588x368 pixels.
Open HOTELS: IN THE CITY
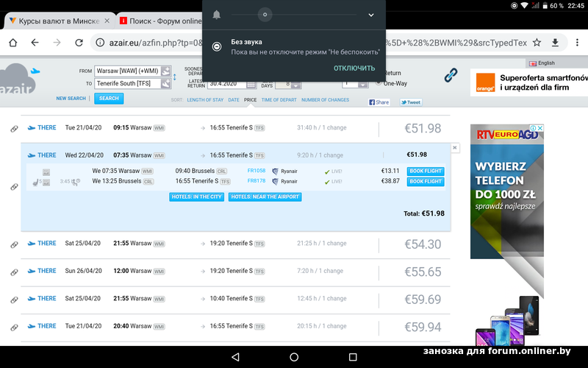[196, 197]
